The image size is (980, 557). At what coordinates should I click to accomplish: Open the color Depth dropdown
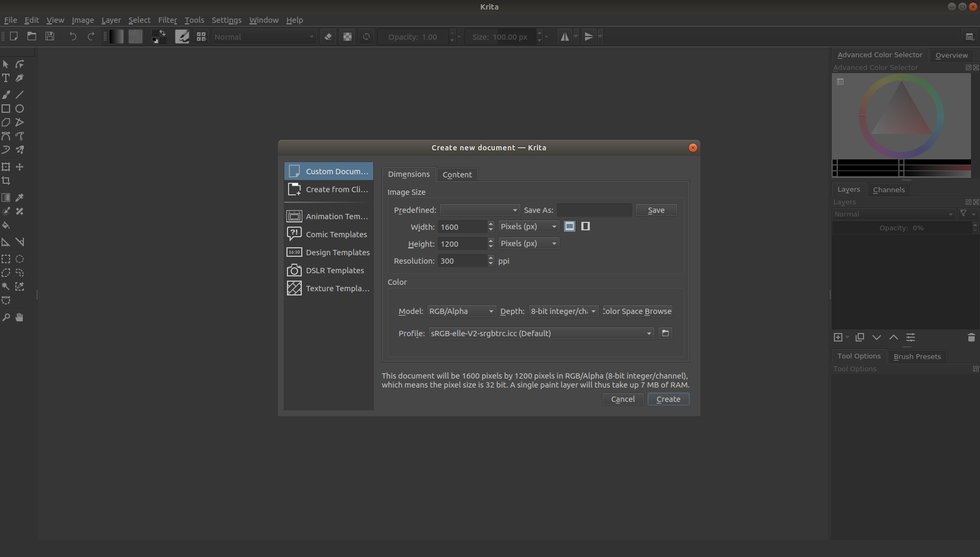click(x=564, y=311)
